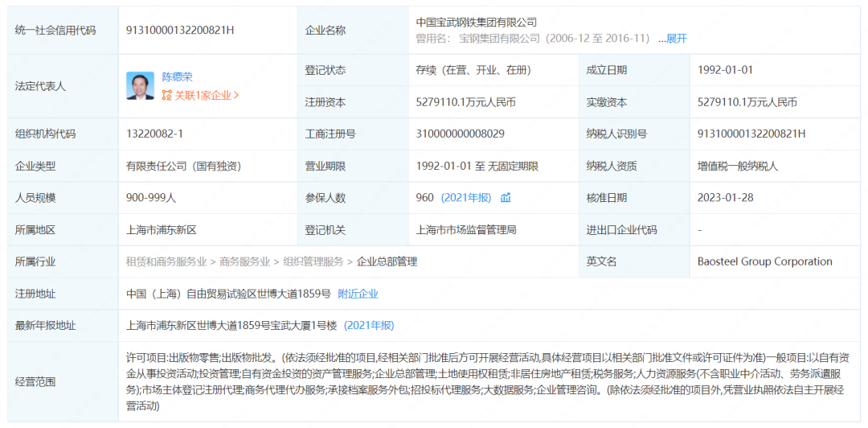
Task: Open the trend chart icon beside 参保人数
Action: (506, 197)
